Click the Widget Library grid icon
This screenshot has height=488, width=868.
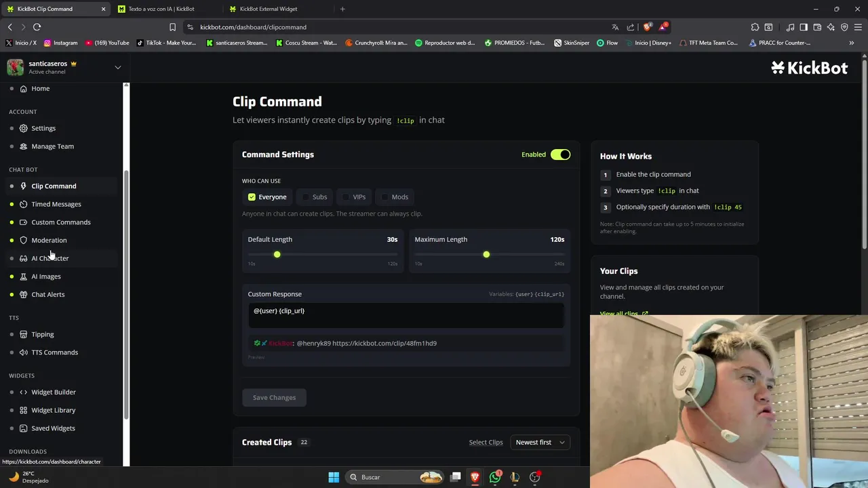pos(24,410)
